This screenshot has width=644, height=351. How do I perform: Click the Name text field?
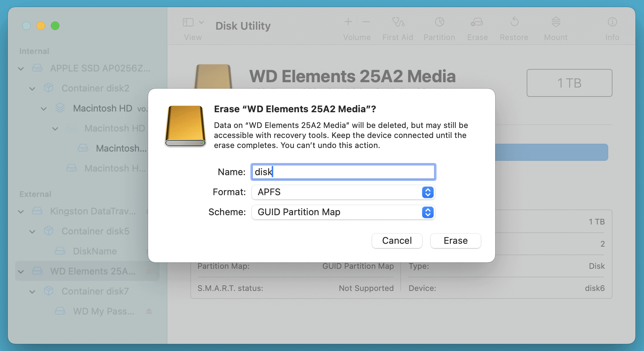click(x=343, y=172)
